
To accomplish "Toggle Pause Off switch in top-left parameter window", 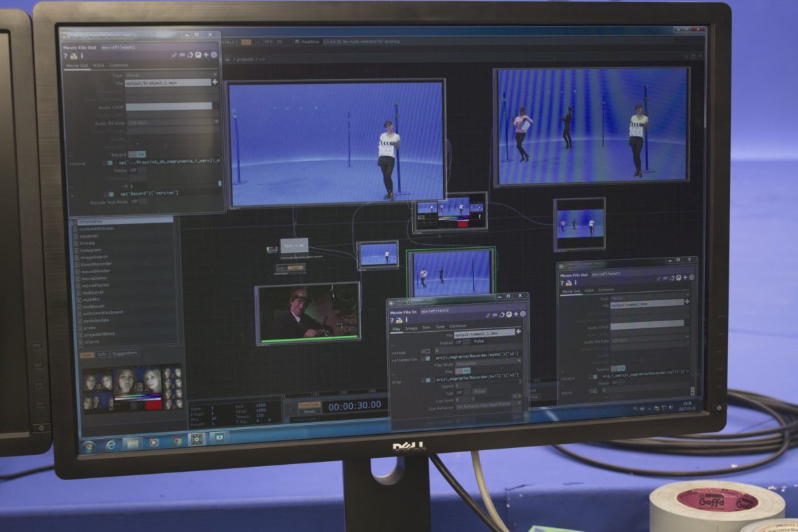I will [137, 171].
